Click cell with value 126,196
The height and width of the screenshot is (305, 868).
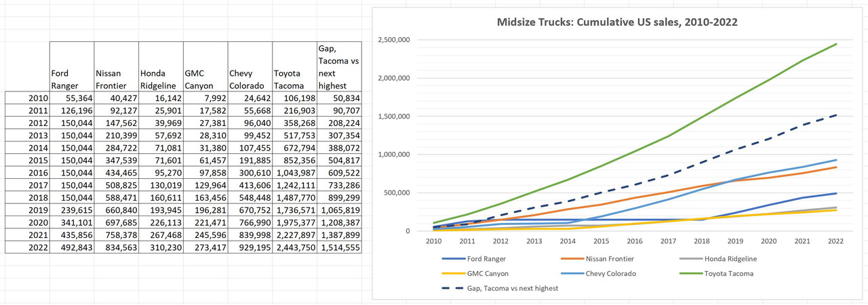point(71,110)
